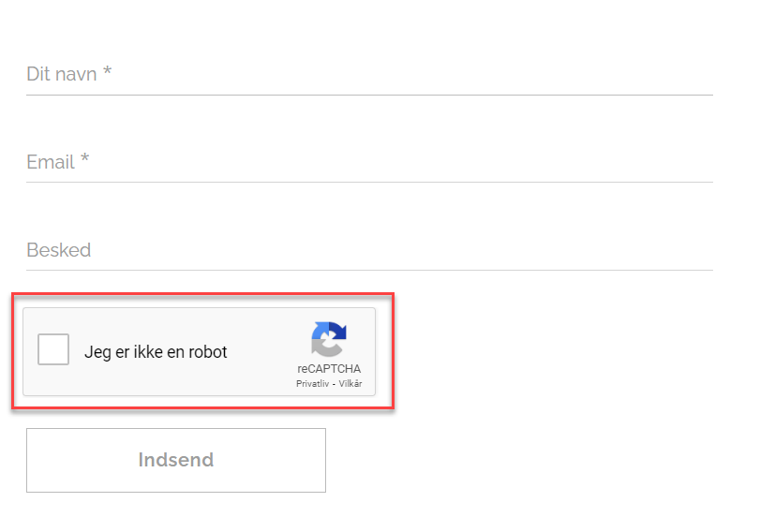Click the "Jeg er ikke en robot" label text
Viewport: 775px width, 532px height.
point(156,352)
